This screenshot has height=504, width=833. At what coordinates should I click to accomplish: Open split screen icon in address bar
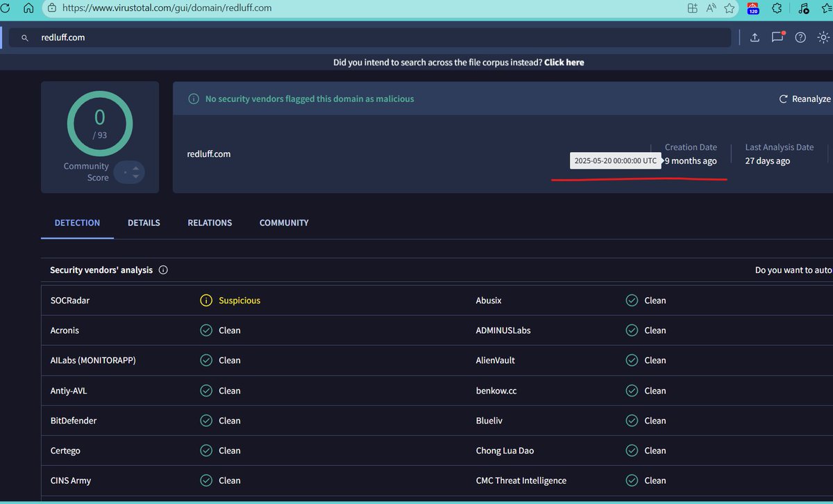pyautogui.click(x=692, y=8)
